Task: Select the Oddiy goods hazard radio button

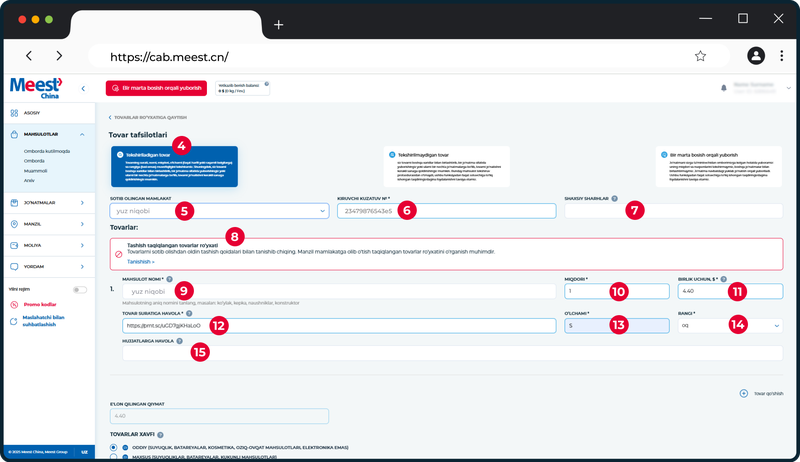Action: point(113,447)
